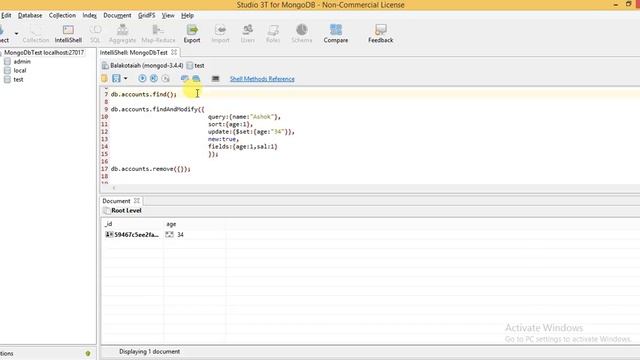Open the GridFS menu
The width and height of the screenshot is (640, 360).
(x=147, y=16)
